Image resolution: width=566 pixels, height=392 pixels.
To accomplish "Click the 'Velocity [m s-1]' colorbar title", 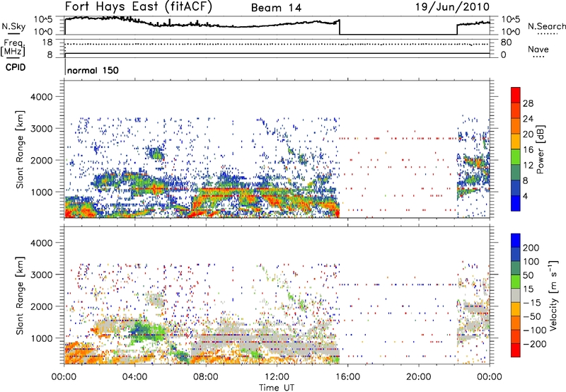I will click(553, 295).
